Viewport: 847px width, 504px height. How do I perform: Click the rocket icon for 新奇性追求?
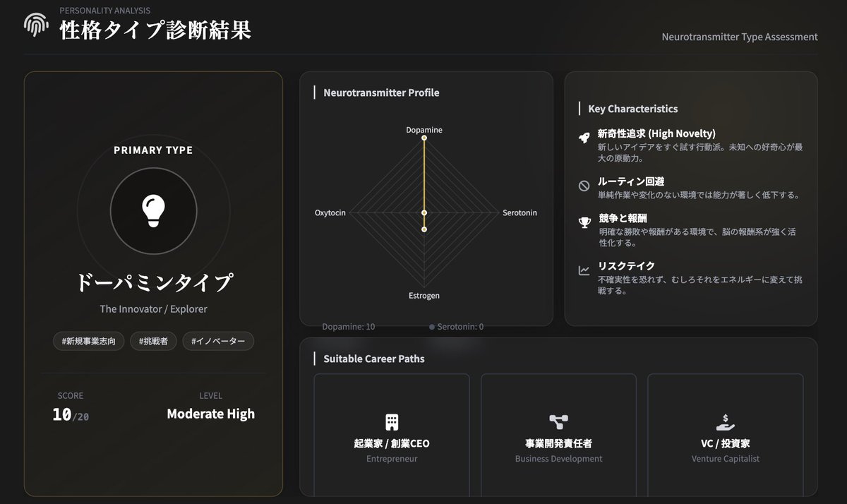584,138
